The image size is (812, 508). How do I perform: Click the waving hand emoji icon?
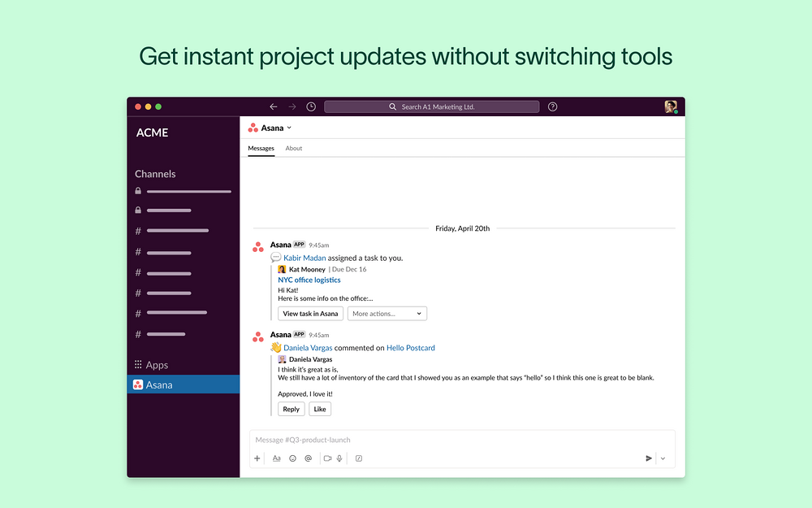276,347
